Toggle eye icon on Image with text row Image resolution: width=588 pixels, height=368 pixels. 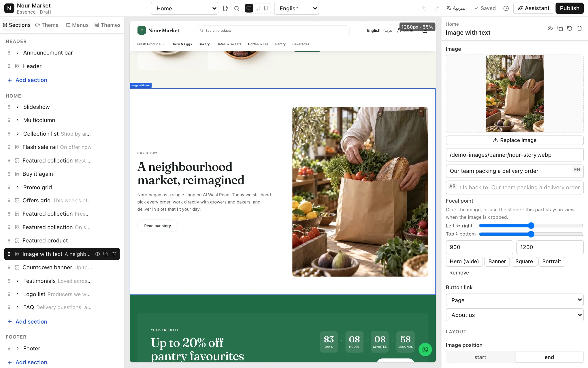point(97,254)
